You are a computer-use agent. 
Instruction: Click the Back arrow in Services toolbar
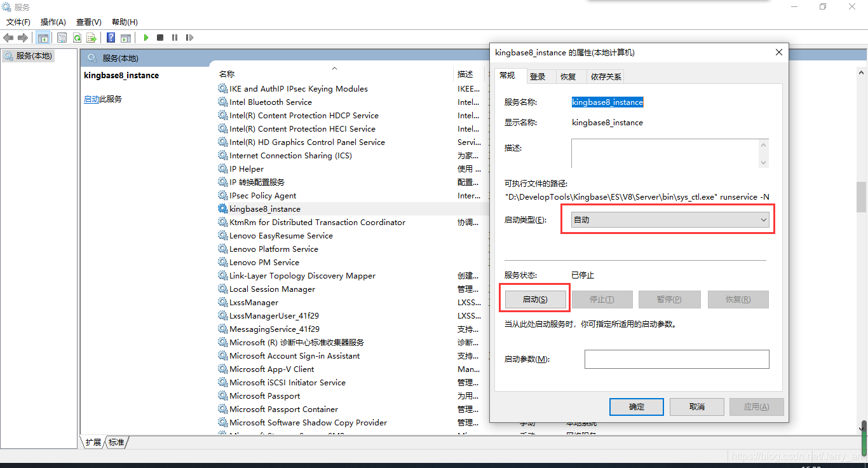(8, 38)
